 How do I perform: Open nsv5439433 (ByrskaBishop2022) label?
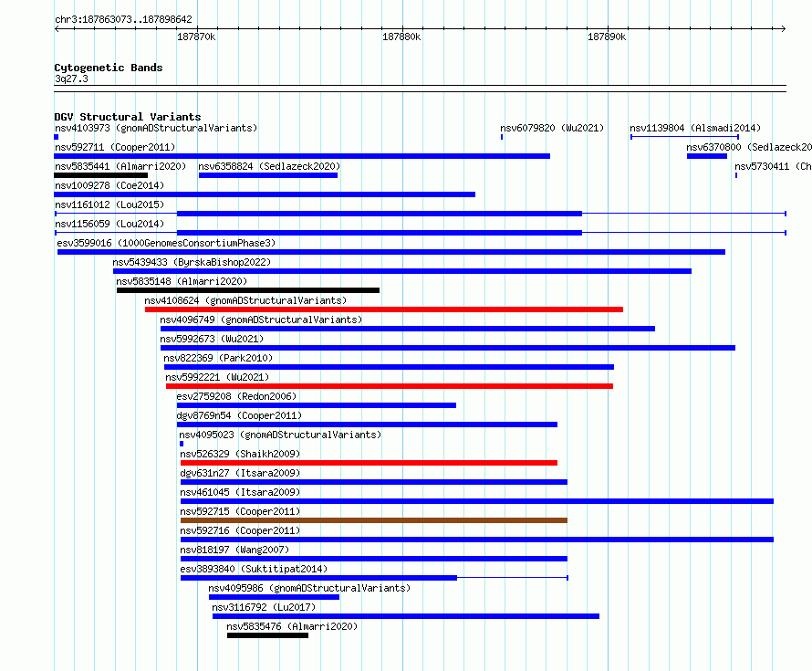192,262
